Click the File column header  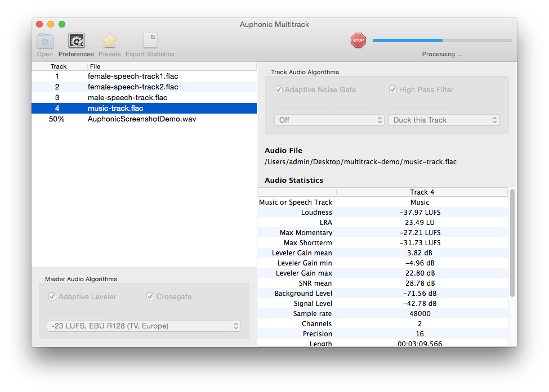click(172, 66)
